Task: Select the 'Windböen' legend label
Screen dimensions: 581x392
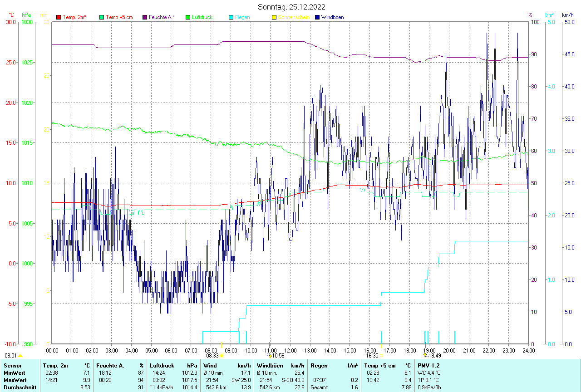Action: click(x=333, y=17)
